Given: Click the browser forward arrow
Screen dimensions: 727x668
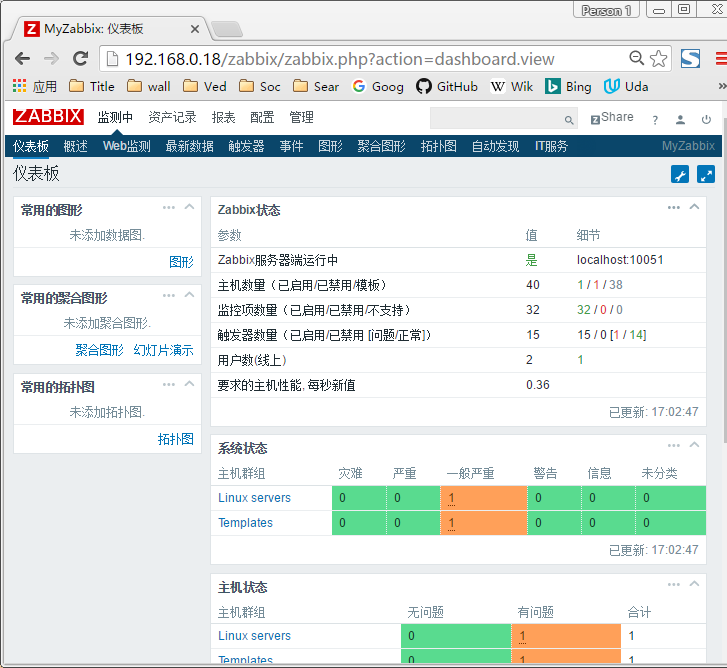Looking at the screenshot, I should click(51, 59).
